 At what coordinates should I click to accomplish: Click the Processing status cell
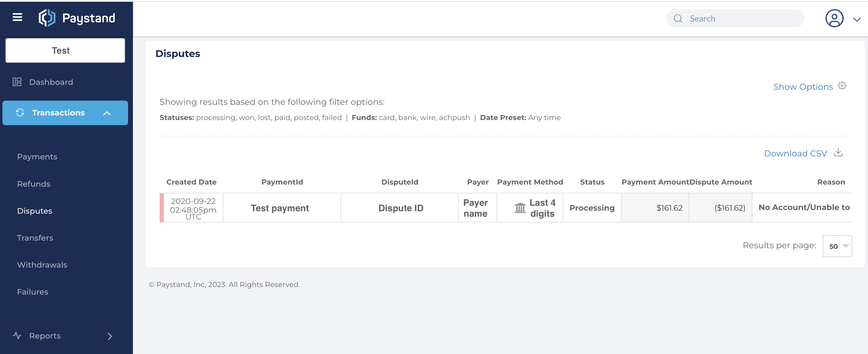(592, 208)
